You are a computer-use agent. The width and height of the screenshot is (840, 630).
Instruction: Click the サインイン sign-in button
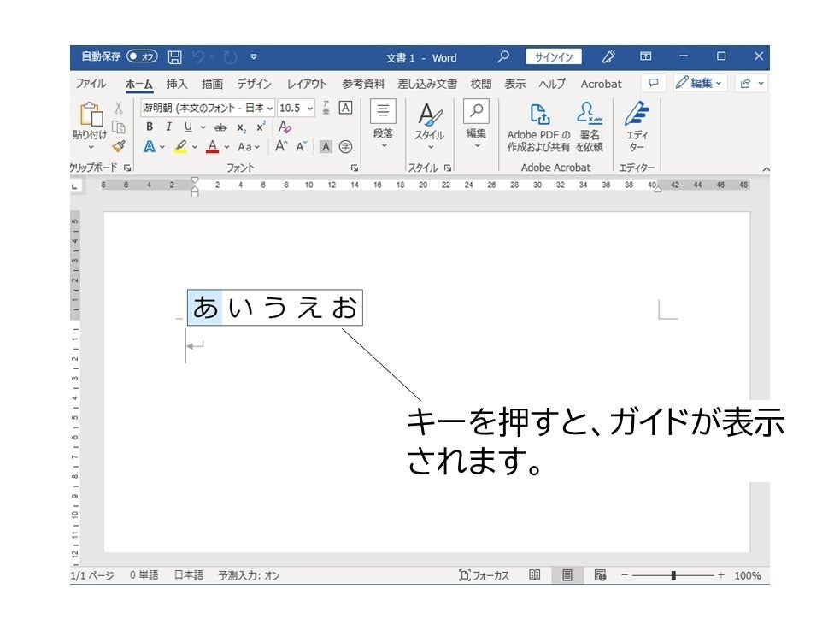553,57
